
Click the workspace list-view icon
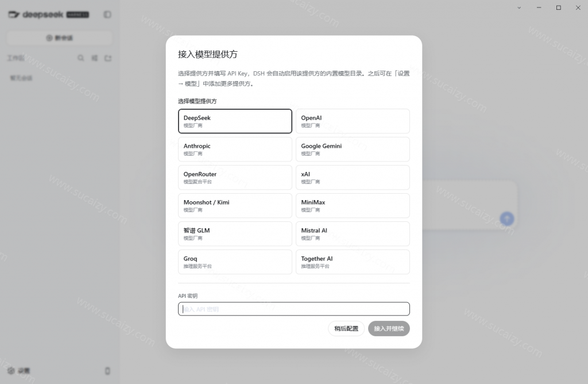click(95, 58)
